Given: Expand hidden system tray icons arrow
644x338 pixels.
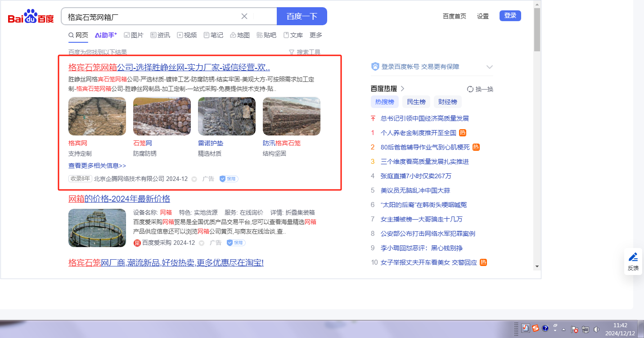Looking at the screenshot, I should coord(563,329).
